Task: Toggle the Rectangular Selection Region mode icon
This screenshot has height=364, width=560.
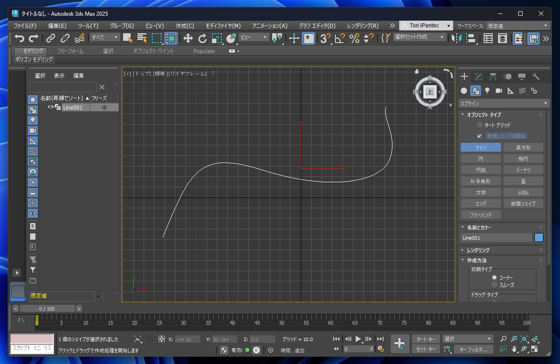Action: coord(157,38)
